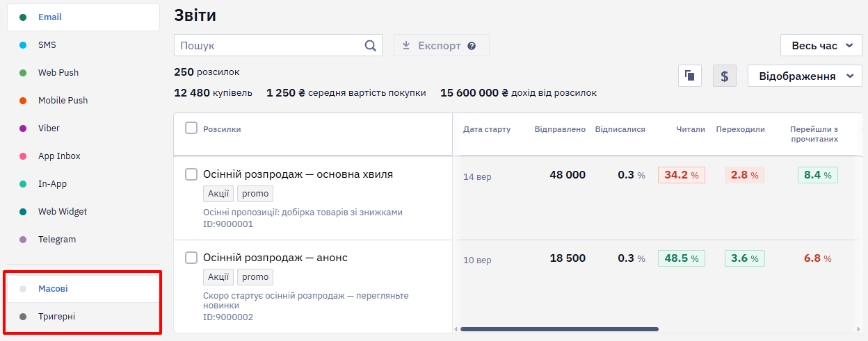Click the Експорт help question icon
The image size is (868, 341).
[472, 46]
